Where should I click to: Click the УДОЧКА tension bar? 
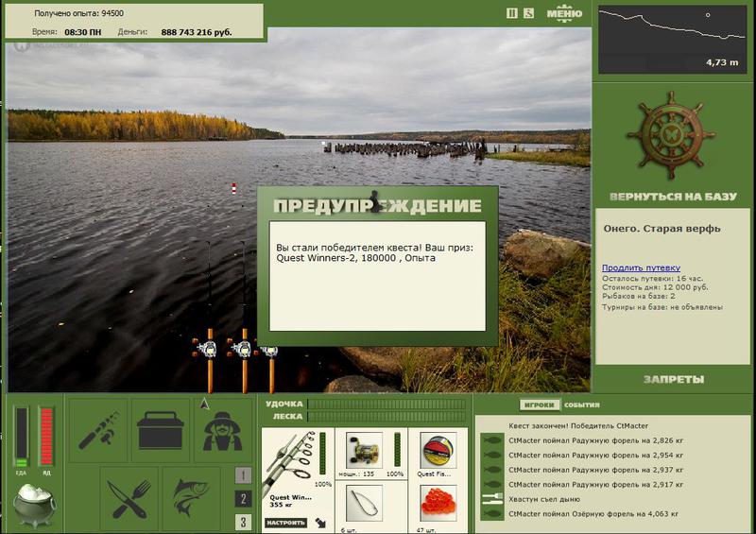(x=387, y=404)
